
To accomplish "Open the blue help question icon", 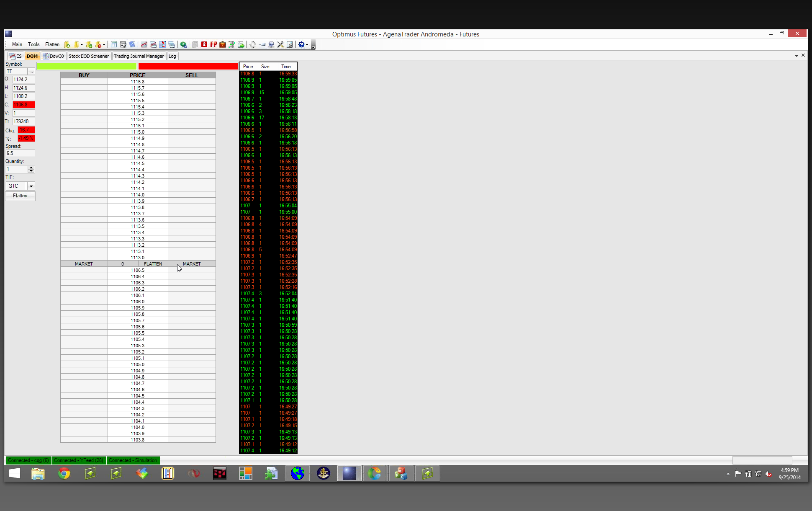I will click(x=301, y=44).
